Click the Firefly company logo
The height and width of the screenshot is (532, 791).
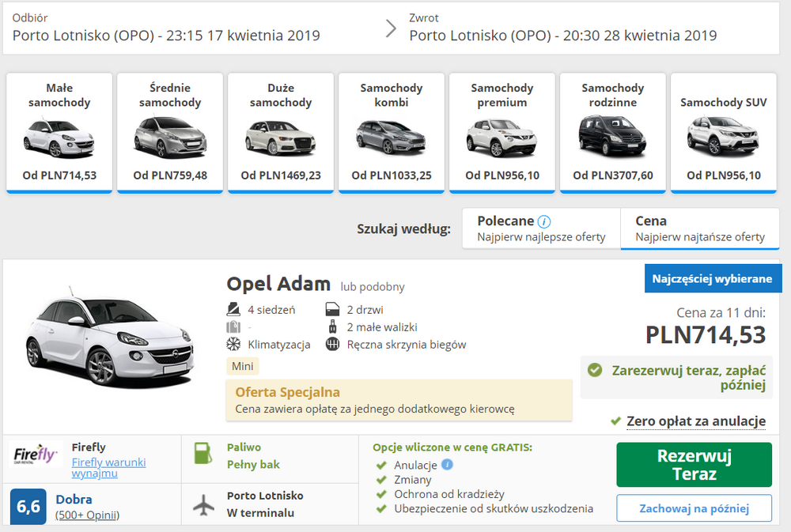click(36, 455)
